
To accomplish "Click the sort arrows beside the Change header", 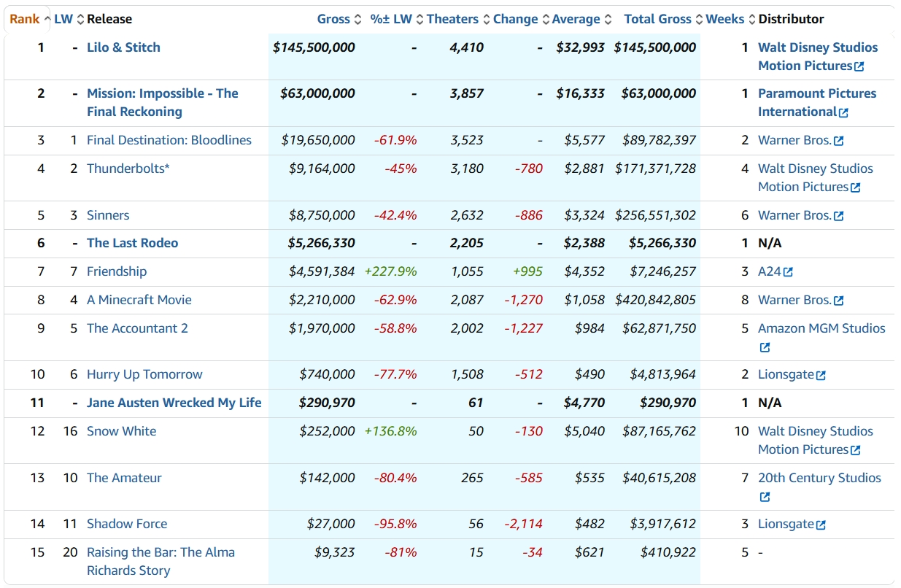I will coord(544,19).
